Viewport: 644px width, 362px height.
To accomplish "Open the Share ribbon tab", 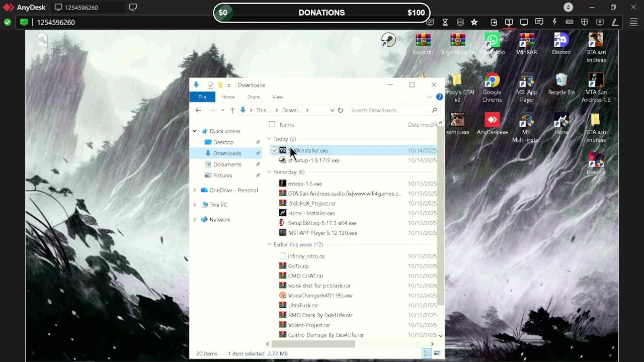I will point(254,97).
